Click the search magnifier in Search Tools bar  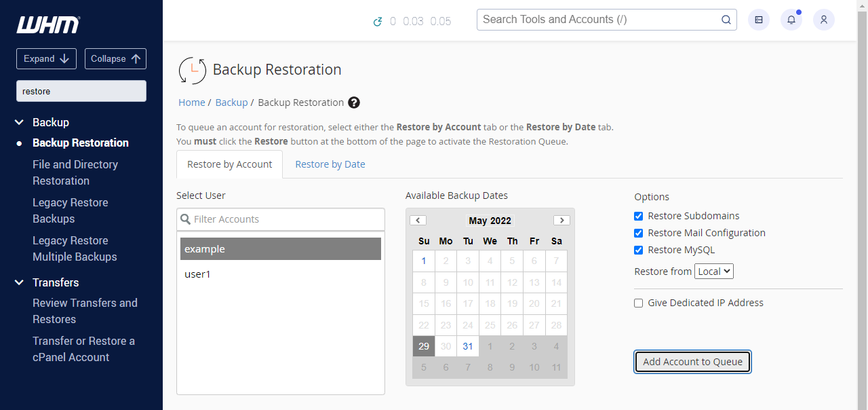(726, 20)
